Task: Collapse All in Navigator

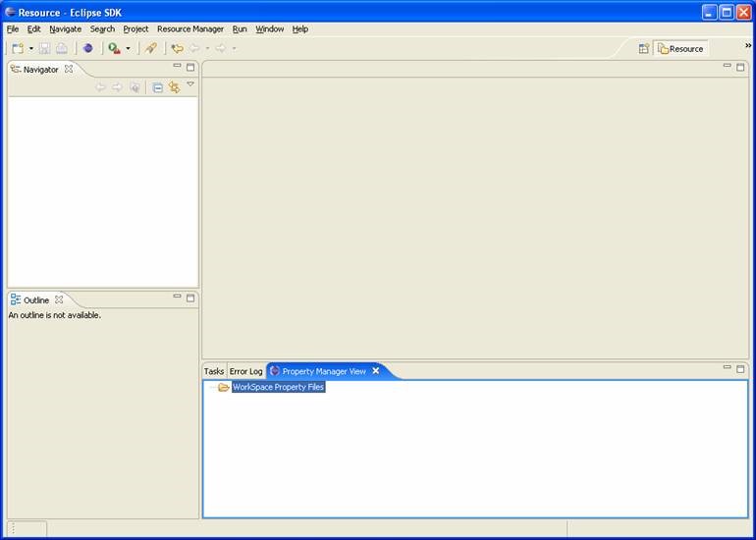Action: coord(157,87)
